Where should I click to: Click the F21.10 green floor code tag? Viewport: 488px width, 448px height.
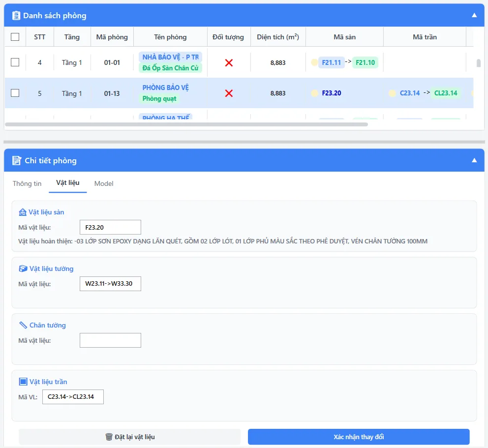pos(366,62)
